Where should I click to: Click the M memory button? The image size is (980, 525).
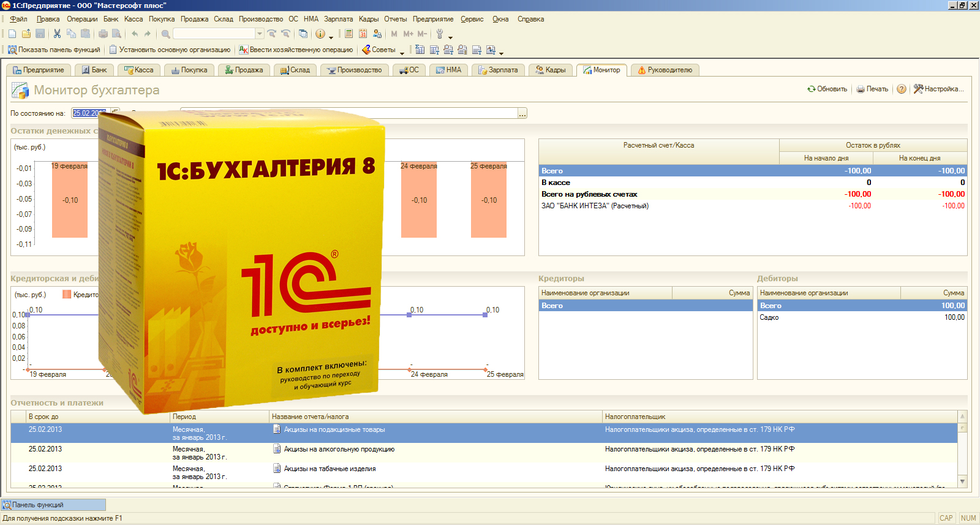click(x=394, y=34)
